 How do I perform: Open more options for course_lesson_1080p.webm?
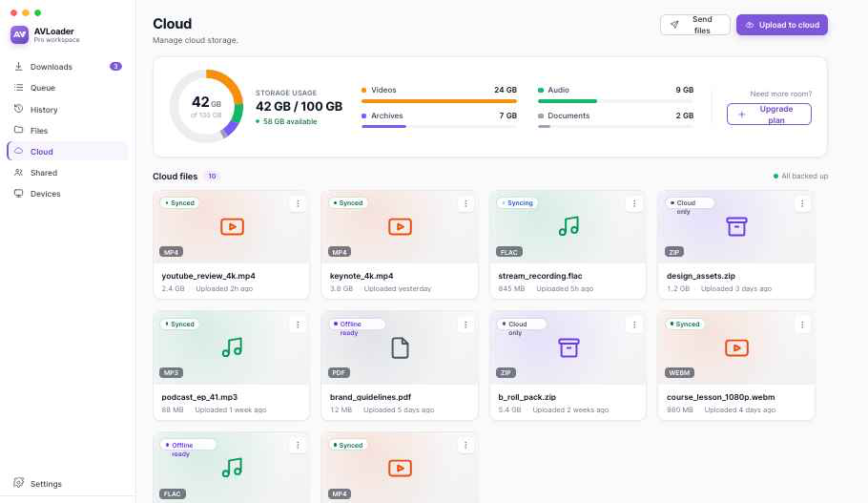click(x=802, y=325)
